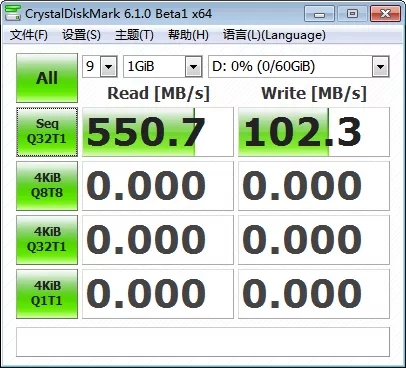The width and height of the screenshot is (406, 368).
Task: Open the 文件(F) menu
Action: [29, 35]
